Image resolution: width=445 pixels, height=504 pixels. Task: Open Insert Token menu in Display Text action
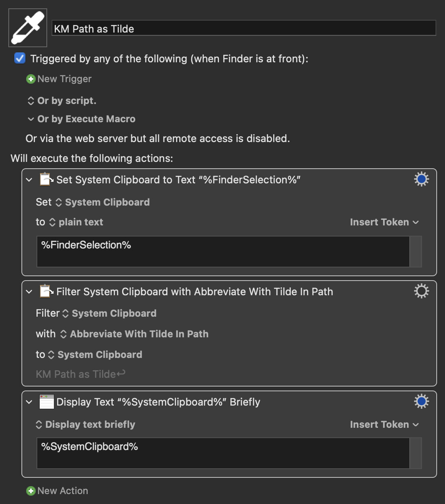pyautogui.click(x=384, y=425)
